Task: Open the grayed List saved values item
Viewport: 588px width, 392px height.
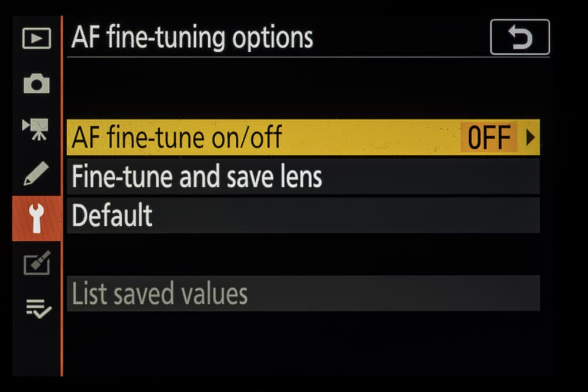Action: (160, 293)
